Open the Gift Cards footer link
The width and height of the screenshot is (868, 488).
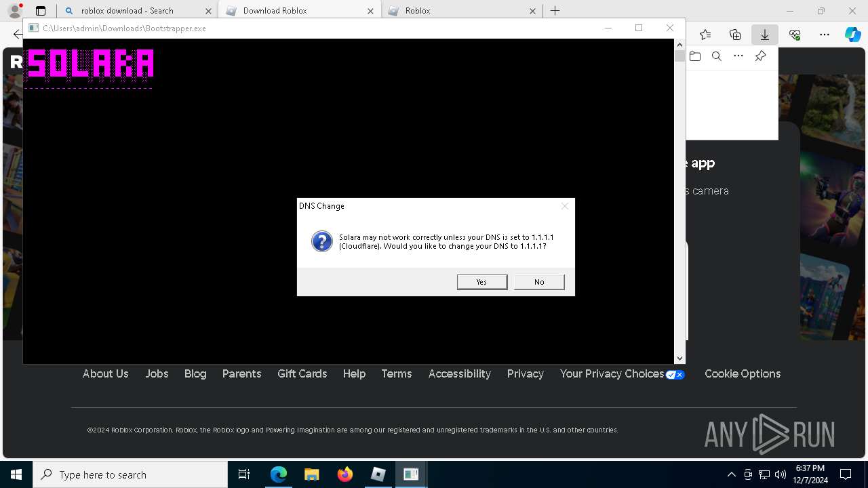click(302, 374)
